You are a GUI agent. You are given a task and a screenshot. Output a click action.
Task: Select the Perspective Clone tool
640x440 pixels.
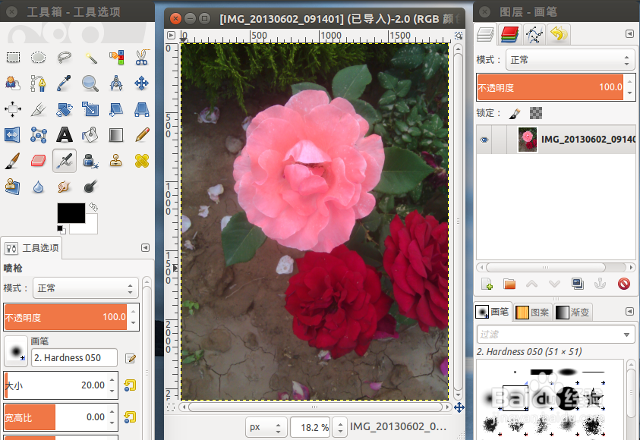[13, 187]
